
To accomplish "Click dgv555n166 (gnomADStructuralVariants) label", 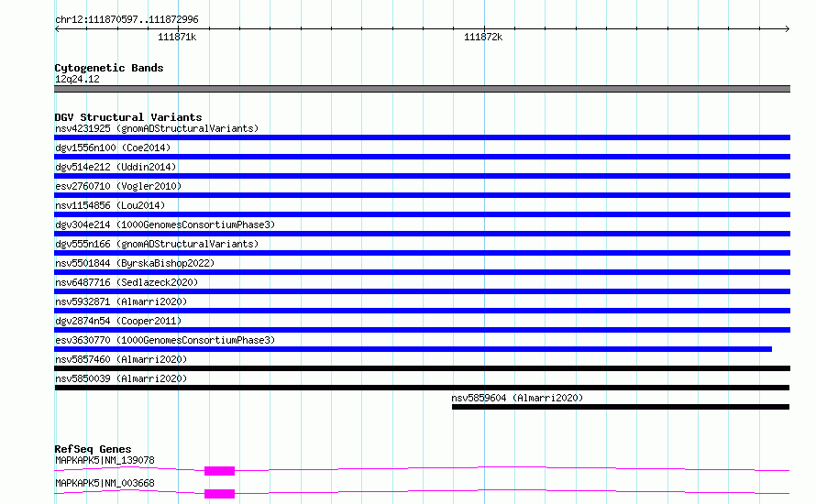I will tap(157, 244).
